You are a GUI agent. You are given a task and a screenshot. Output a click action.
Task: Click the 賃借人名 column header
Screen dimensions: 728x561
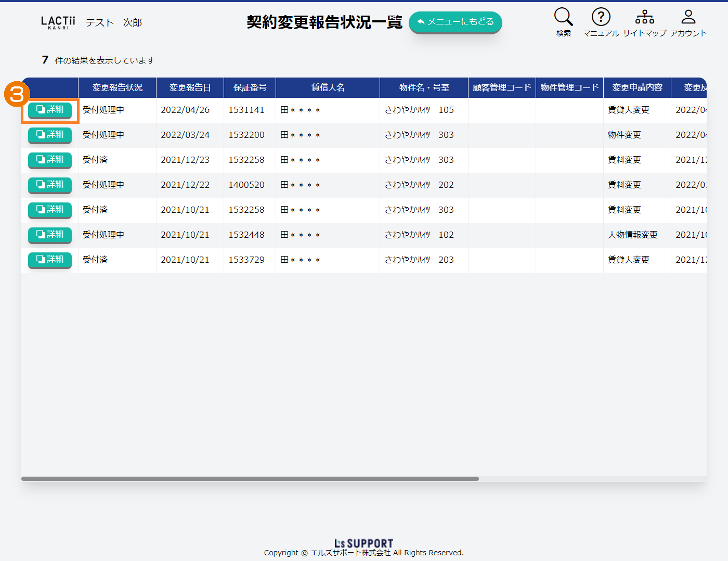click(x=328, y=87)
